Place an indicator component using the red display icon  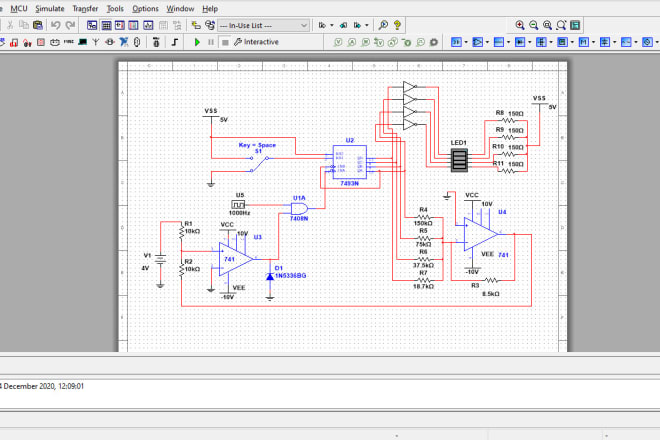coord(41,42)
